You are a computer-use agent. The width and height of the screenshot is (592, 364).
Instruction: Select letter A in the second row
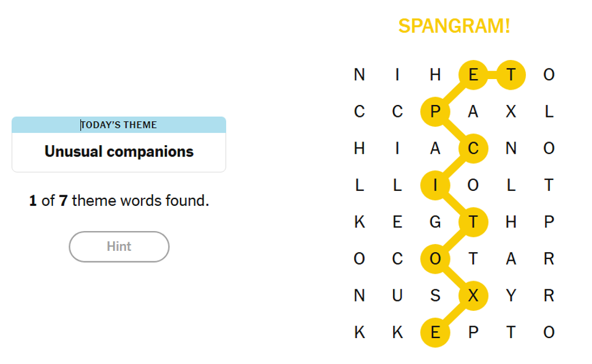point(473,112)
